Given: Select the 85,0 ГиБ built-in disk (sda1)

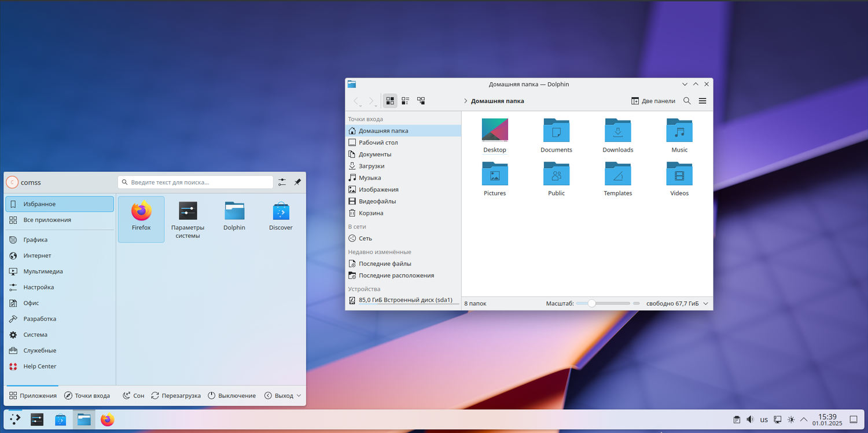Looking at the screenshot, I should [x=403, y=300].
